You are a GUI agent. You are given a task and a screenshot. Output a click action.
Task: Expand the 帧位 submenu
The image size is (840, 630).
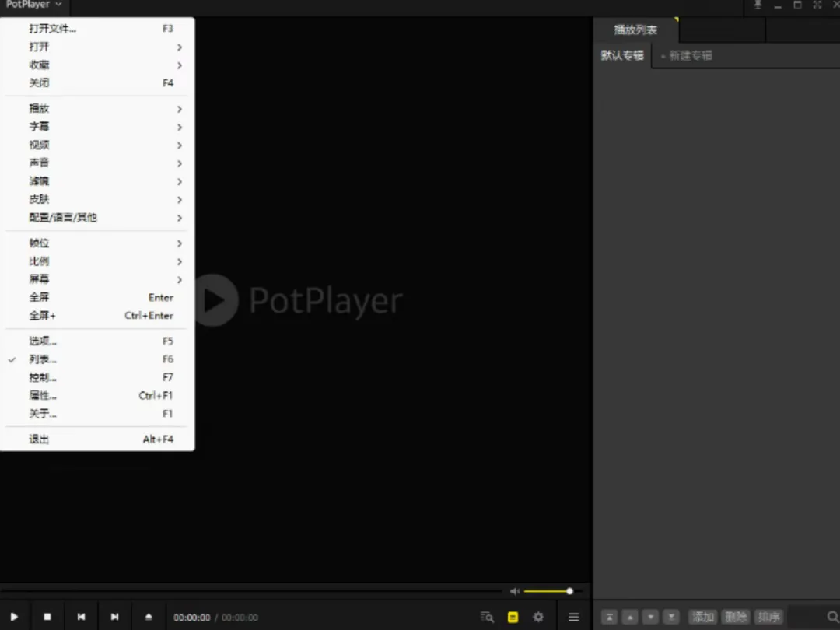97,243
